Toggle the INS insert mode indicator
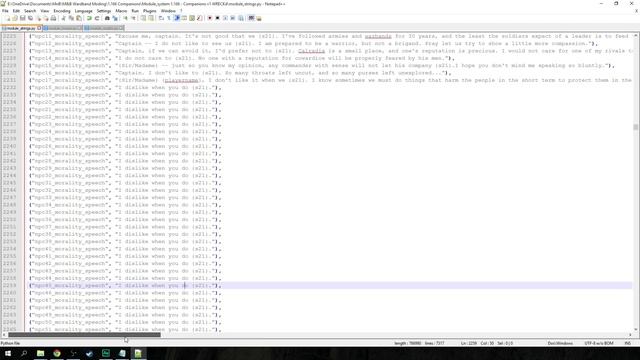Image resolution: width=640 pixels, height=360 pixels. 628,343
